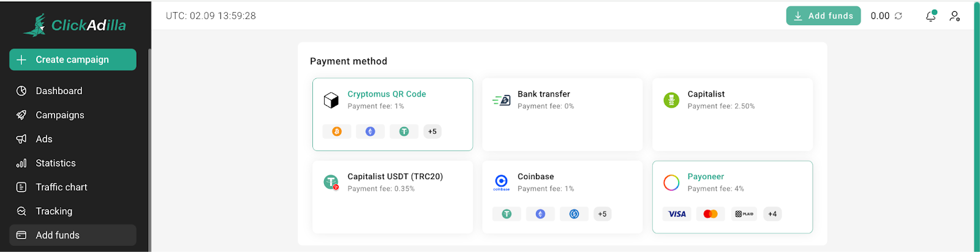The image size is (980, 252).
Task: Click the Mastercard icon under Payoneer
Action: pyautogui.click(x=710, y=214)
